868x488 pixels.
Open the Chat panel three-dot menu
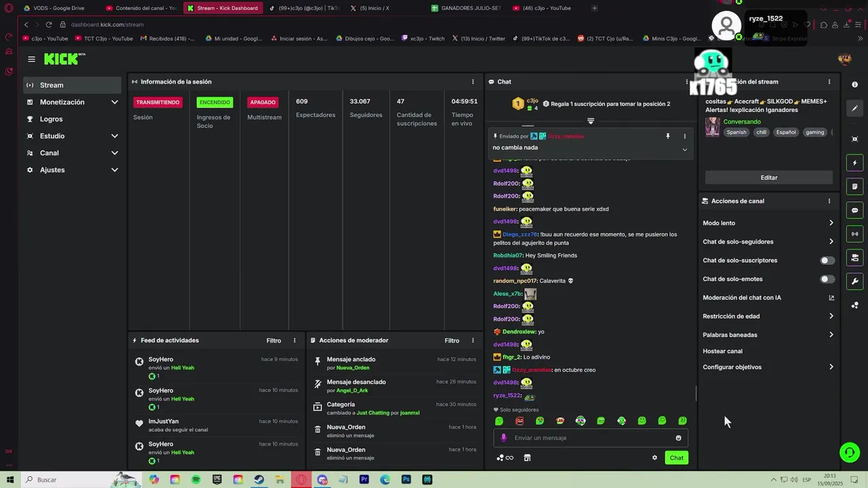[686, 81]
